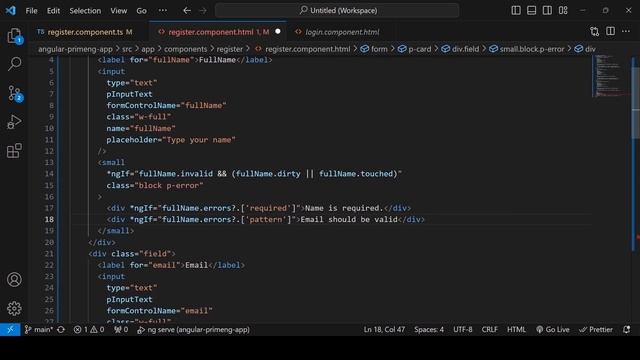
Task: Click 'Name is required.' text
Action: (344, 208)
